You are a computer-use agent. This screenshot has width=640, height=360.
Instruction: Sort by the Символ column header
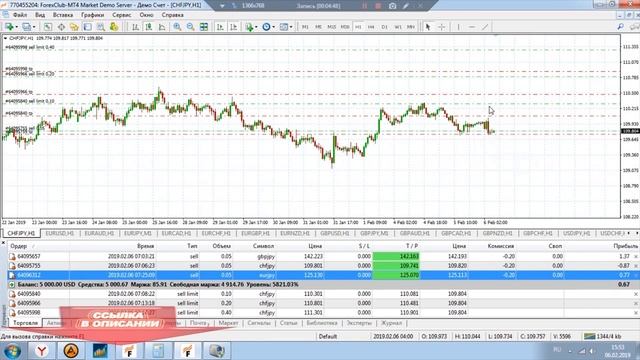[x=263, y=246]
